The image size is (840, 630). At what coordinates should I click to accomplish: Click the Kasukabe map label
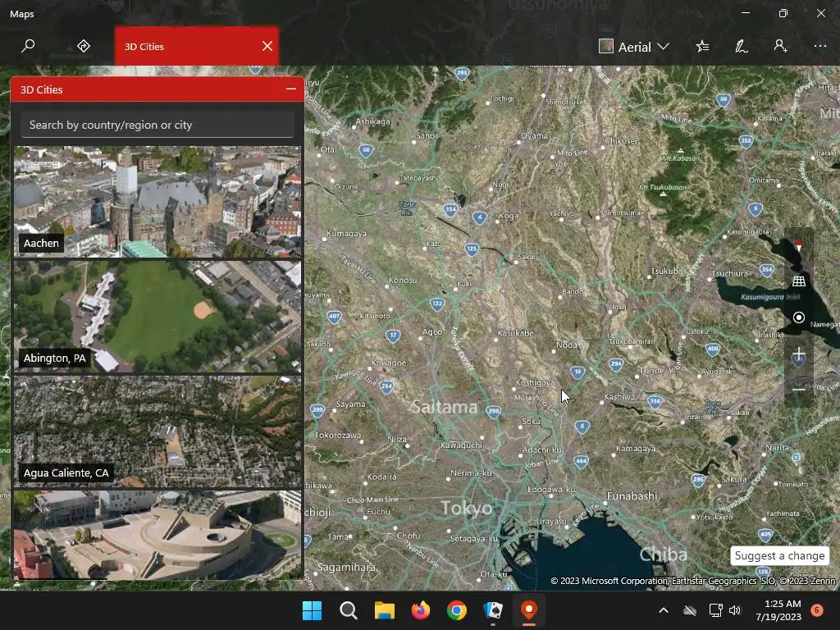[516, 333]
